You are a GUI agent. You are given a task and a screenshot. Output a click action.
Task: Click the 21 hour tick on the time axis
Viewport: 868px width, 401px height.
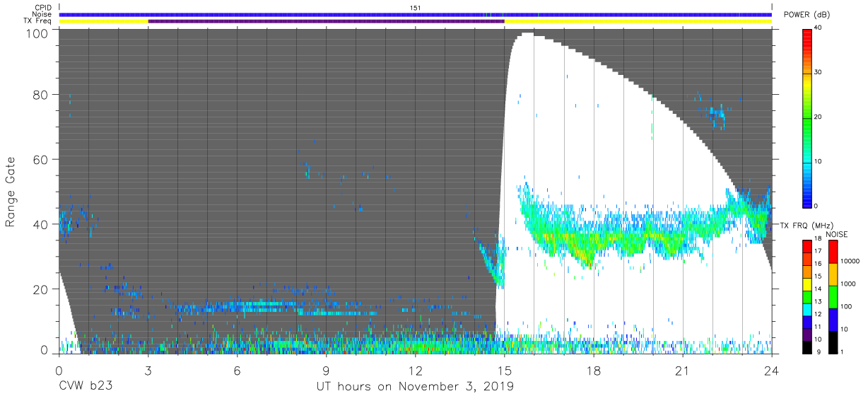pos(682,370)
